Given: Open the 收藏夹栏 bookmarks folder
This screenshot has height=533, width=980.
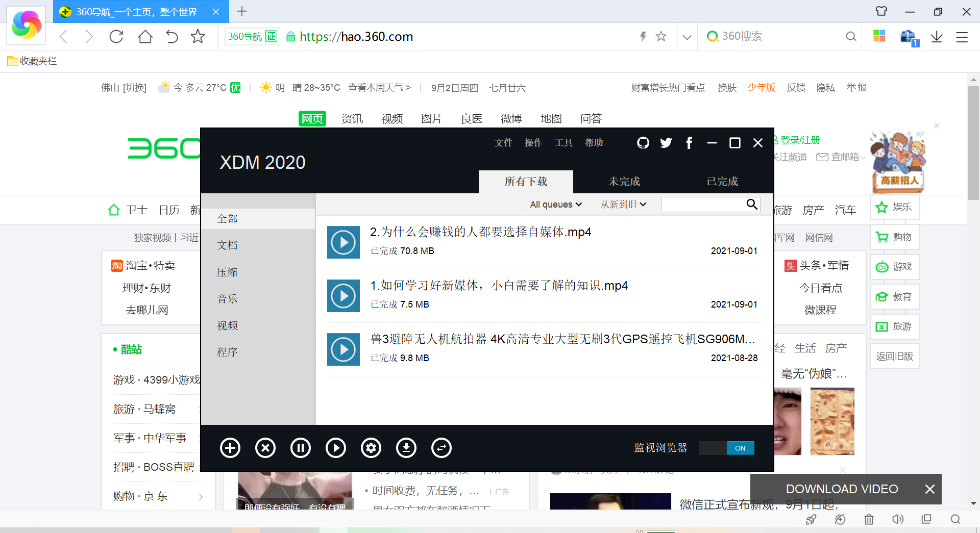Looking at the screenshot, I should click(32, 61).
